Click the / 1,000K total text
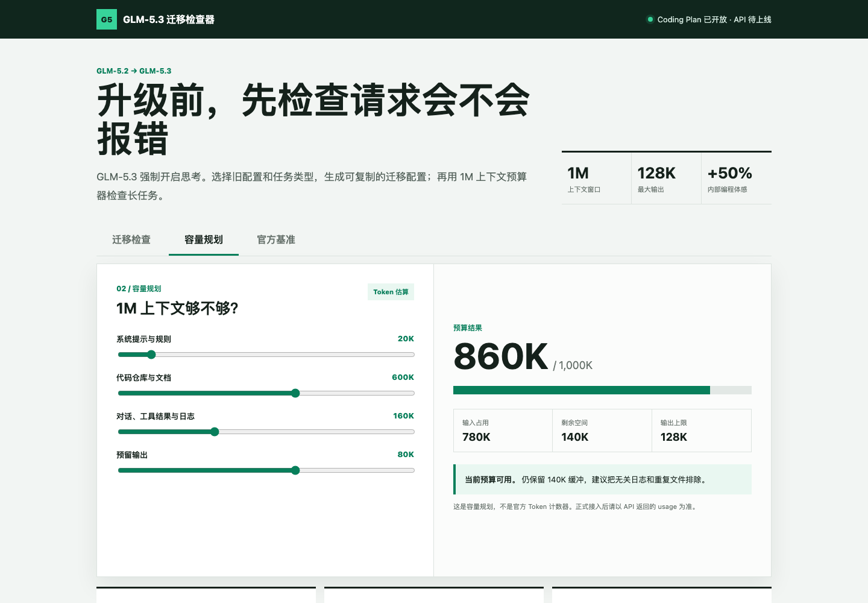 573,365
